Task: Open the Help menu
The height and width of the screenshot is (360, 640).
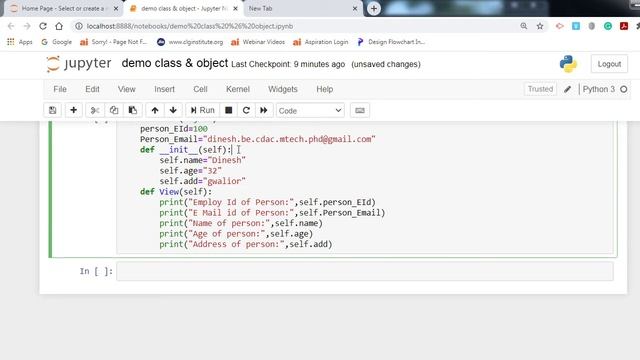Action: pos(324,89)
